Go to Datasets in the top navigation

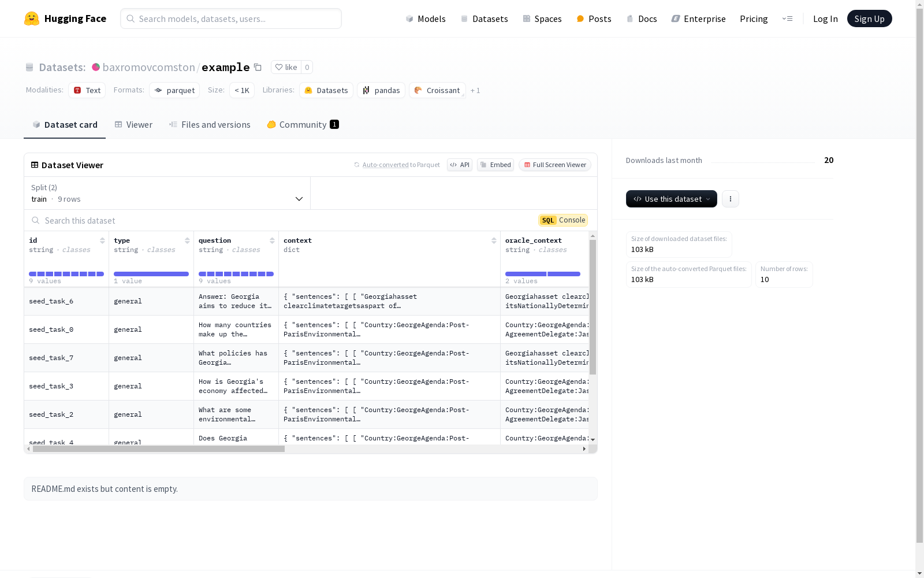click(x=484, y=18)
